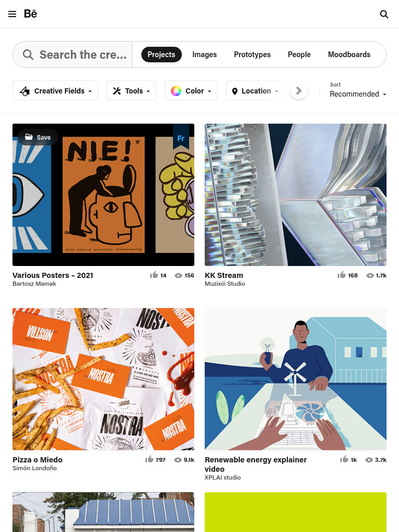Open the Tools filter dropdown

(131, 90)
